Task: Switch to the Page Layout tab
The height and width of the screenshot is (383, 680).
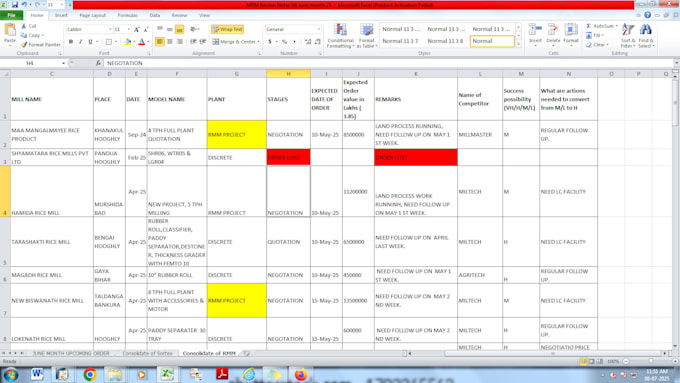Action: pos(93,15)
